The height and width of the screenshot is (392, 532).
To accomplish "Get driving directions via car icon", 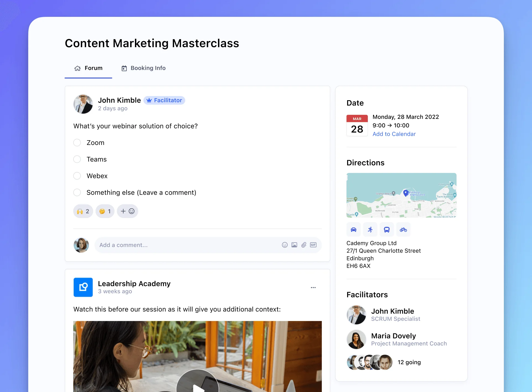I will coord(353,229).
